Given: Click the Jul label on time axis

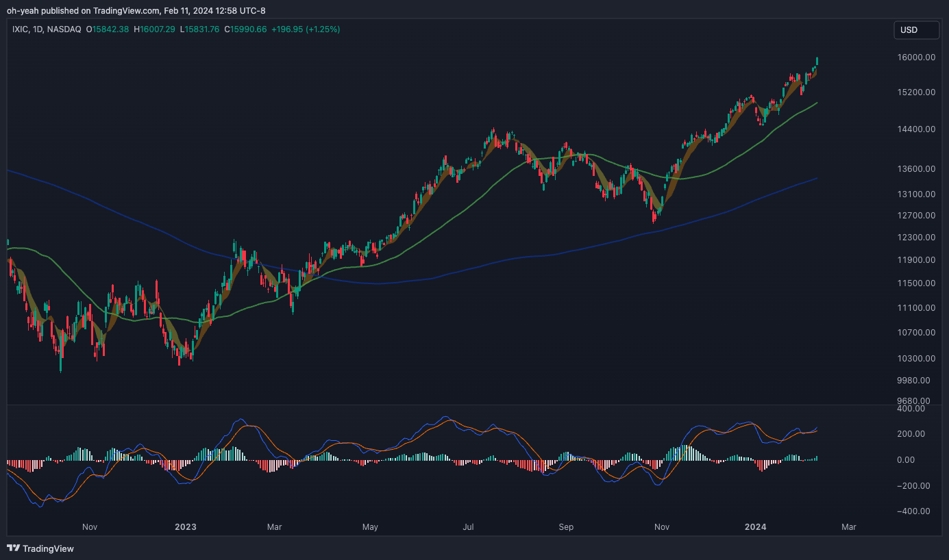Looking at the screenshot, I should coord(469,527).
